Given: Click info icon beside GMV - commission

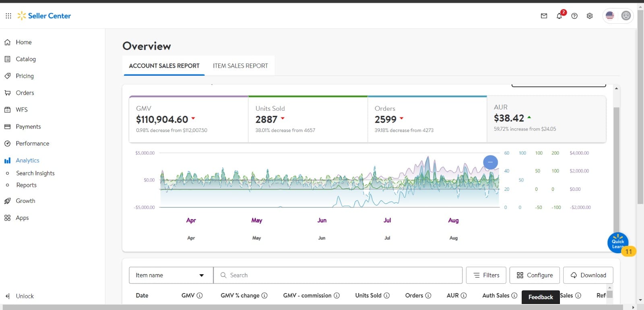Looking at the screenshot, I should click(336, 296).
